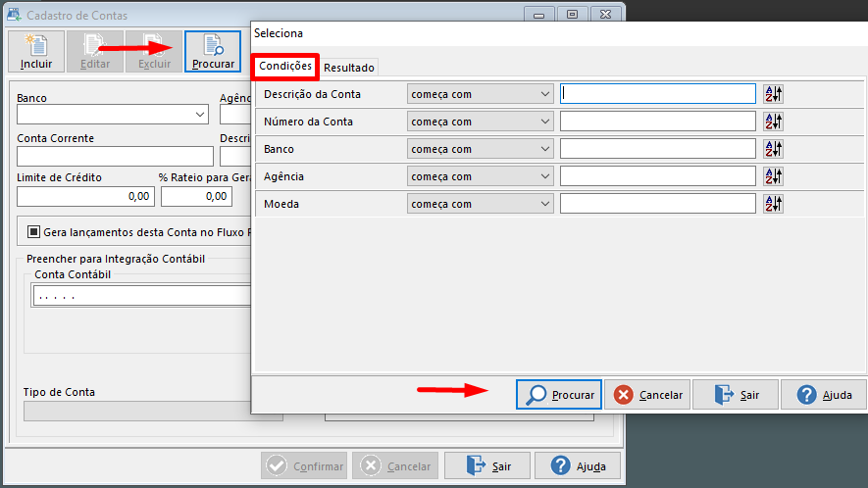Open condition dropdown in Banco search row
868x488 pixels.
click(x=480, y=149)
